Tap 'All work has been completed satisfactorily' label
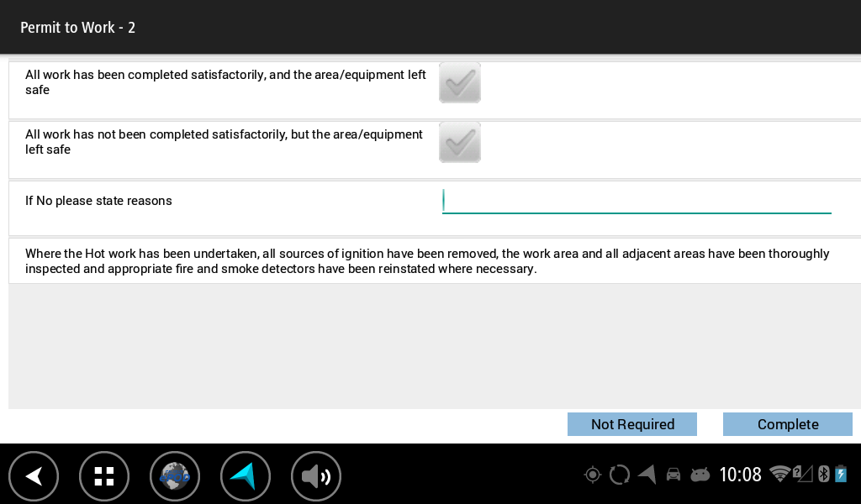861x504 pixels. coord(225,82)
